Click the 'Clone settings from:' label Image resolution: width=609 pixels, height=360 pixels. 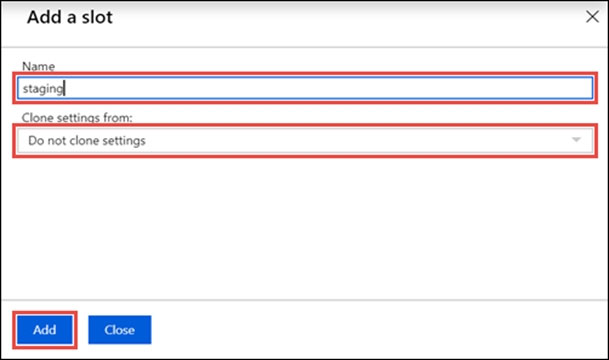pyautogui.click(x=77, y=117)
